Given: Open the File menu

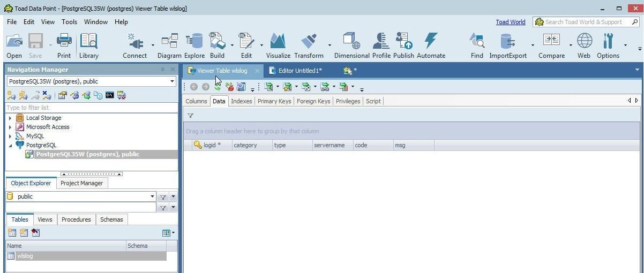Looking at the screenshot, I should [12, 22].
